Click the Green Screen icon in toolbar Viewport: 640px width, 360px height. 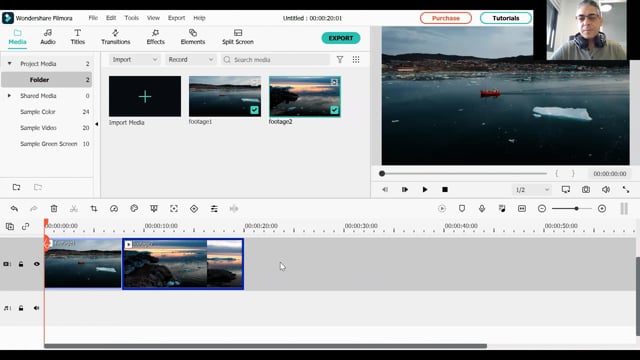[x=154, y=209]
